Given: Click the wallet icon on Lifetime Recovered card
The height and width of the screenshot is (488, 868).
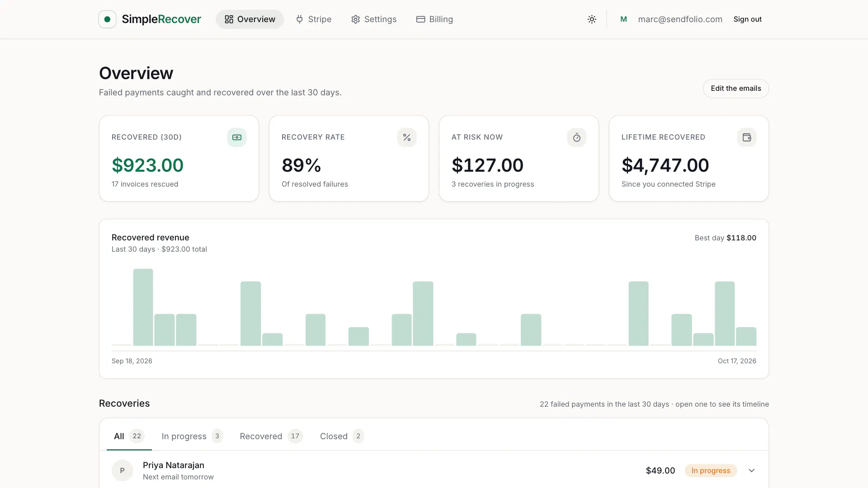Looking at the screenshot, I should click(x=747, y=137).
